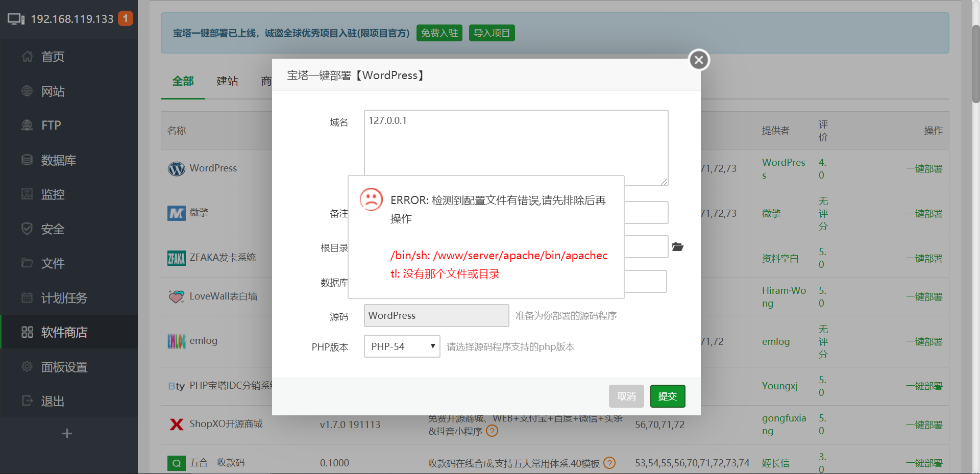Open the PHP版本 dropdown showing PHP-54
Screen dimensions: 980x474
click(x=402, y=346)
